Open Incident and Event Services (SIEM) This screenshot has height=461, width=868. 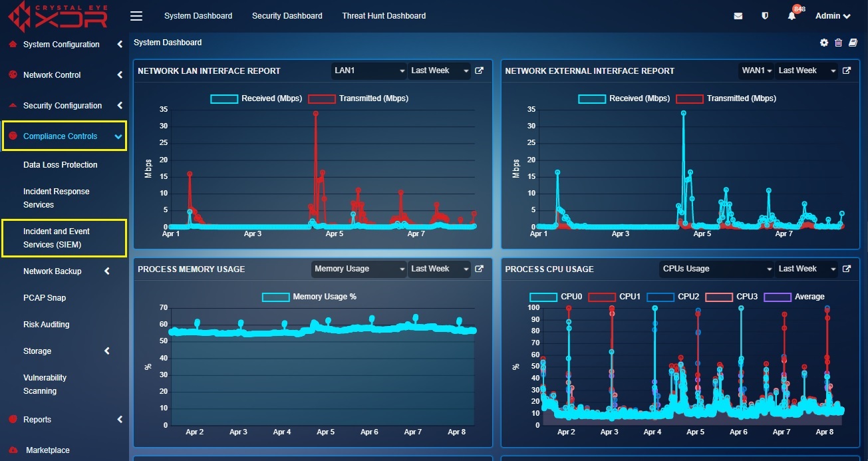pyautogui.click(x=57, y=238)
